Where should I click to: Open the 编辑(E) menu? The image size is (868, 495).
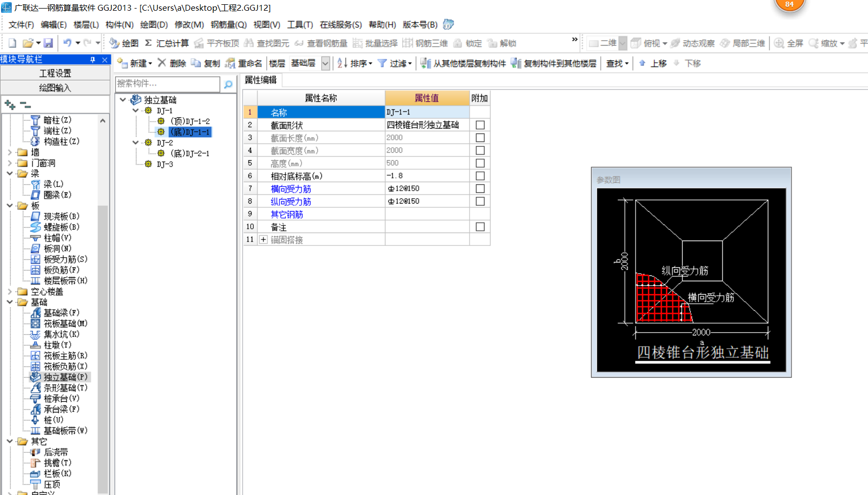[54, 25]
